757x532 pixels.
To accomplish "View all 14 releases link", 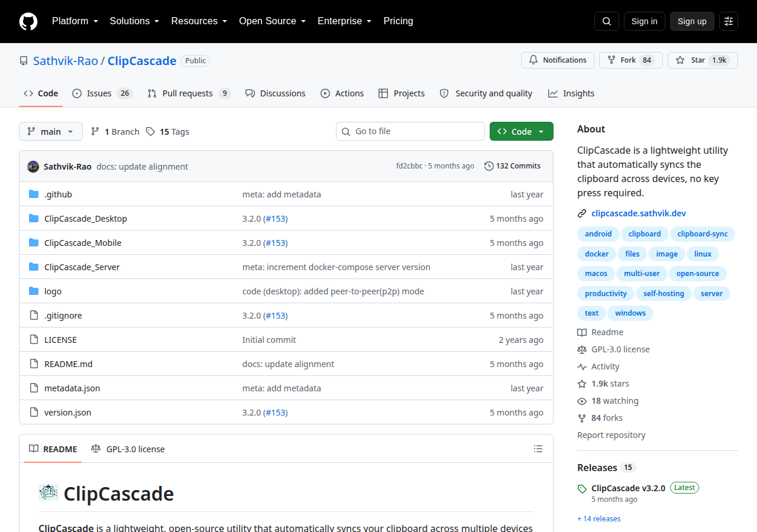I will (599, 519).
